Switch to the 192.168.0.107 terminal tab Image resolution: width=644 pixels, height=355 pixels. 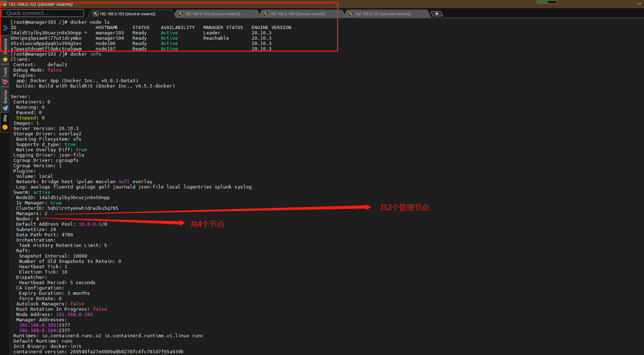[382, 14]
